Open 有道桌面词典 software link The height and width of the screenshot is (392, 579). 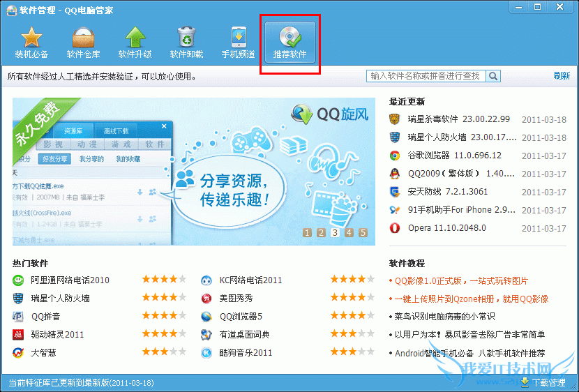tap(244, 334)
